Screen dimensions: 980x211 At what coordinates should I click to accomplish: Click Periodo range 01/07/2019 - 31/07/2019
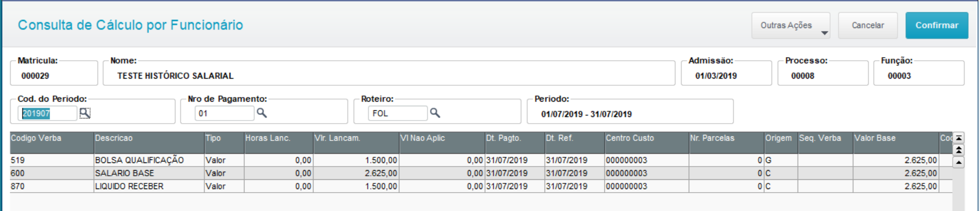pyautogui.click(x=586, y=114)
